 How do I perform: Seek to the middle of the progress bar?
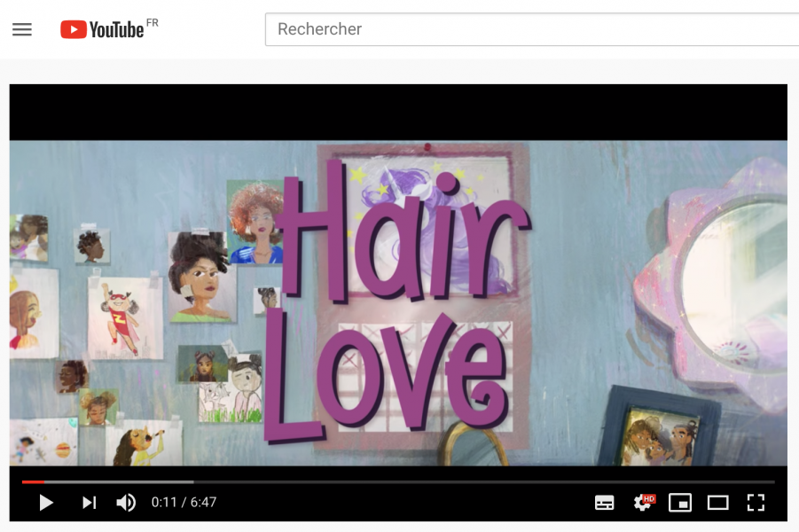click(398, 481)
